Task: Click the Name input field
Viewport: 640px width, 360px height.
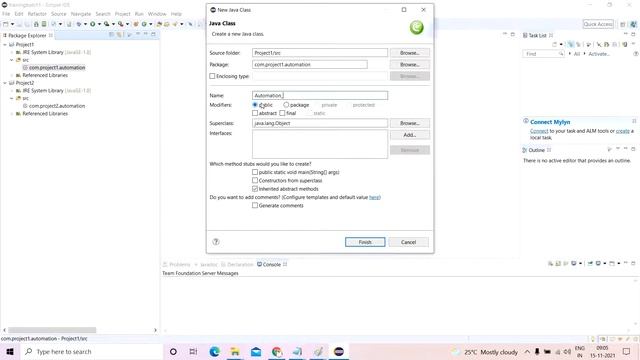Action: click(x=320, y=95)
